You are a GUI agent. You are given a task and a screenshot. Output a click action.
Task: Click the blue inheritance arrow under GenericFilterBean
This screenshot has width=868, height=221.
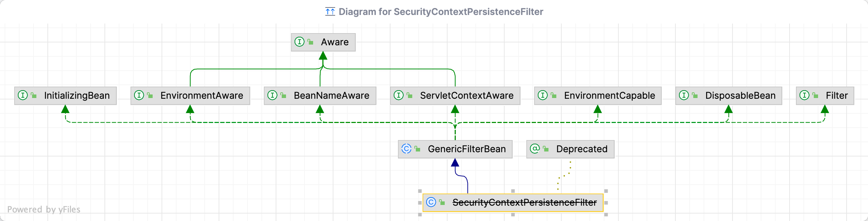(455, 163)
